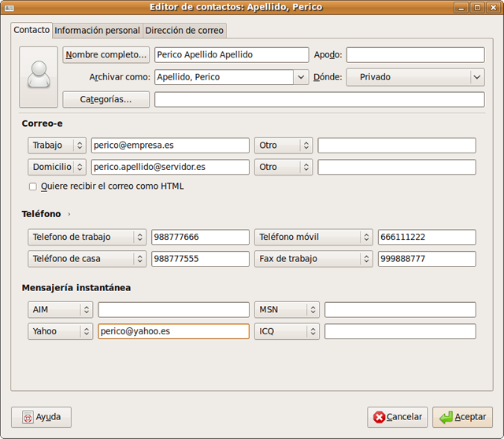This screenshot has width=504, height=439.
Task: Focus the Apodo nickname field
Action: (415, 55)
